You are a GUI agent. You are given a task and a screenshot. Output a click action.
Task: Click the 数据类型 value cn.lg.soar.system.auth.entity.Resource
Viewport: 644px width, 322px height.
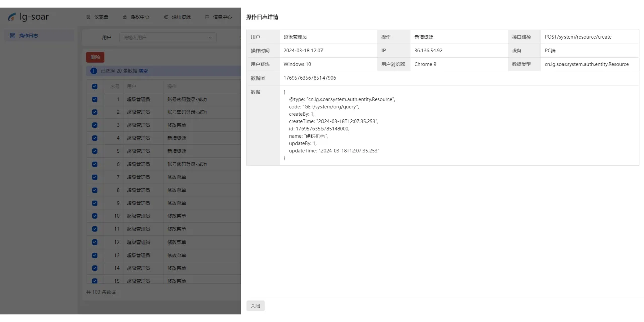[x=587, y=64]
